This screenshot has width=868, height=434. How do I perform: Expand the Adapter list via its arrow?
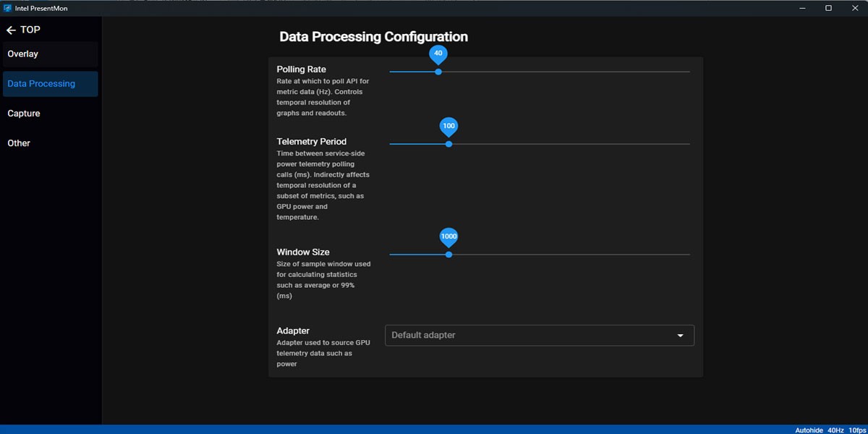point(680,336)
